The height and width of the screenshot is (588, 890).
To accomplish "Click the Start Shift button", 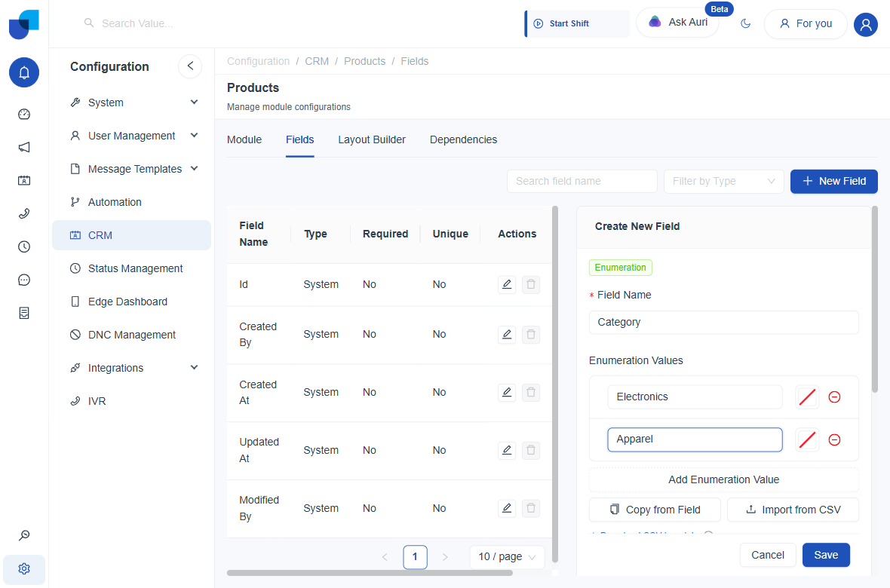I will click(x=577, y=23).
